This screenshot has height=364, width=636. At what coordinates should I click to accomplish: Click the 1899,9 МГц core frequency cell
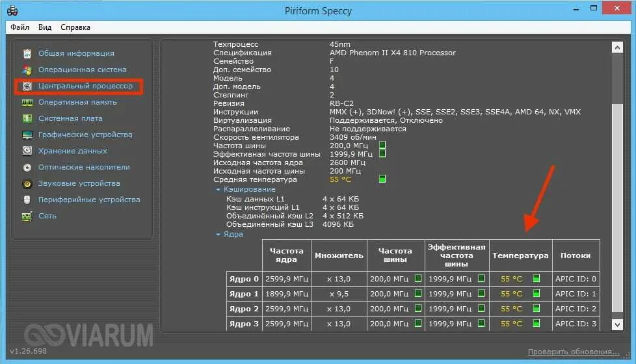pyautogui.click(x=286, y=293)
